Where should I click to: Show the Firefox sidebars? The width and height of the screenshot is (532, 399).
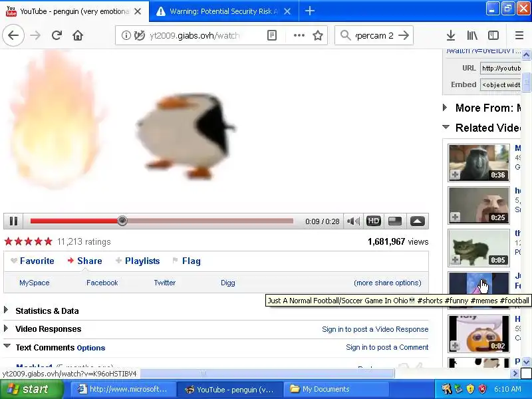click(x=493, y=35)
